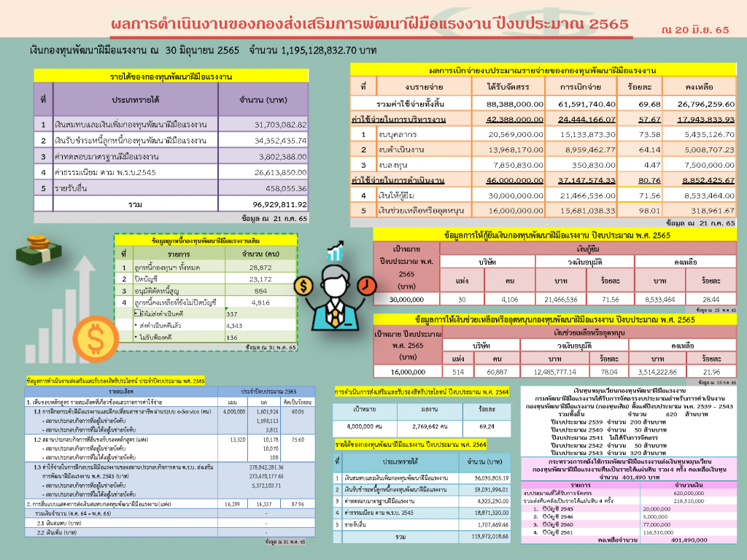Click the remaining balance 401,490,000
This screenshot has height=560, width=747.
pyautogui.click(x=689, y=540)
